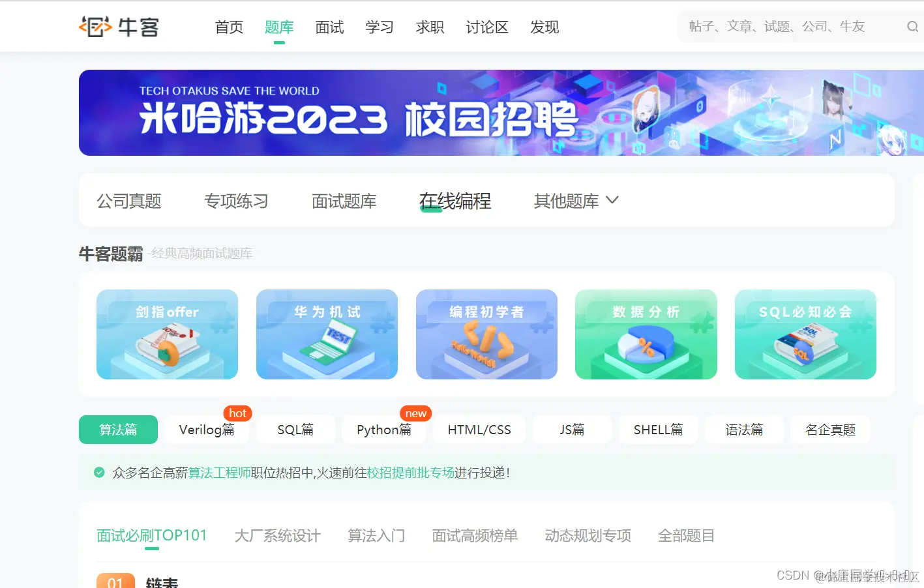Click the chevron arrow beside 其他题库
Viewport: 924px width, 588px height.
click(x=612, y=200)
